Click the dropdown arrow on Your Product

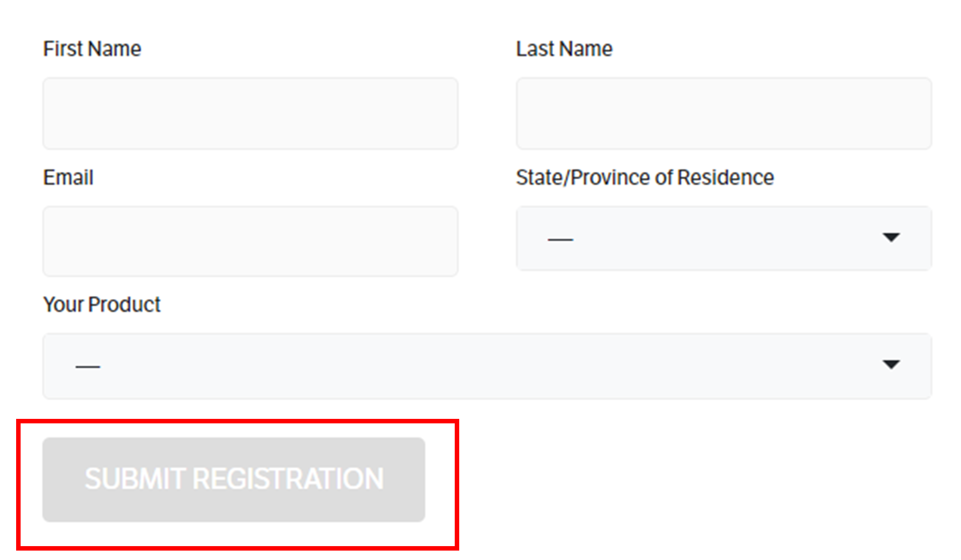coord(892,365)
